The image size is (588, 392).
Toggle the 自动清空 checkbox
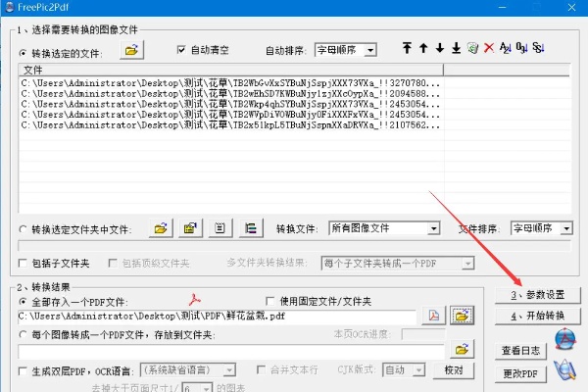point(181,50)
